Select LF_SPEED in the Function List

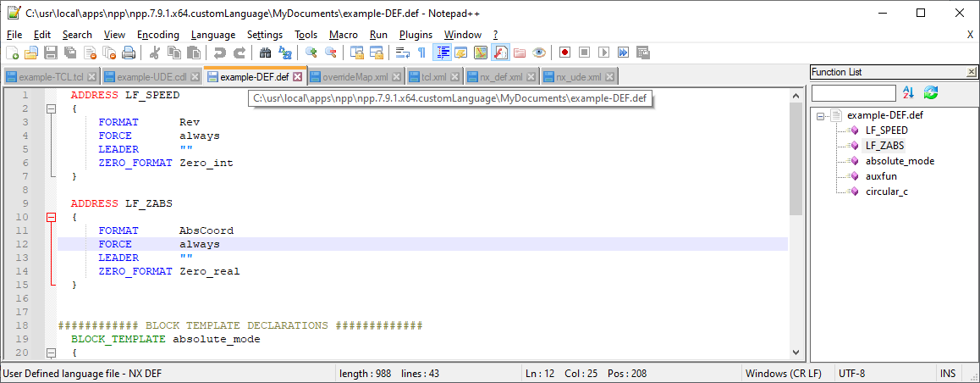coord(886,130)
